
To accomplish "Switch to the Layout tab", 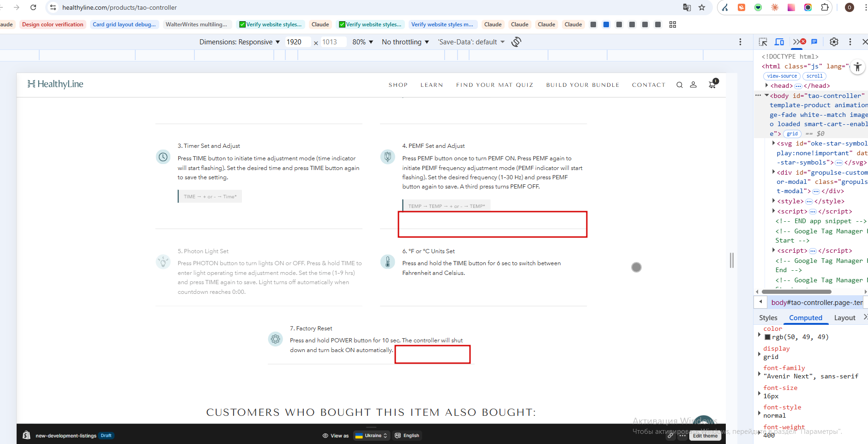I will (844, 318).
